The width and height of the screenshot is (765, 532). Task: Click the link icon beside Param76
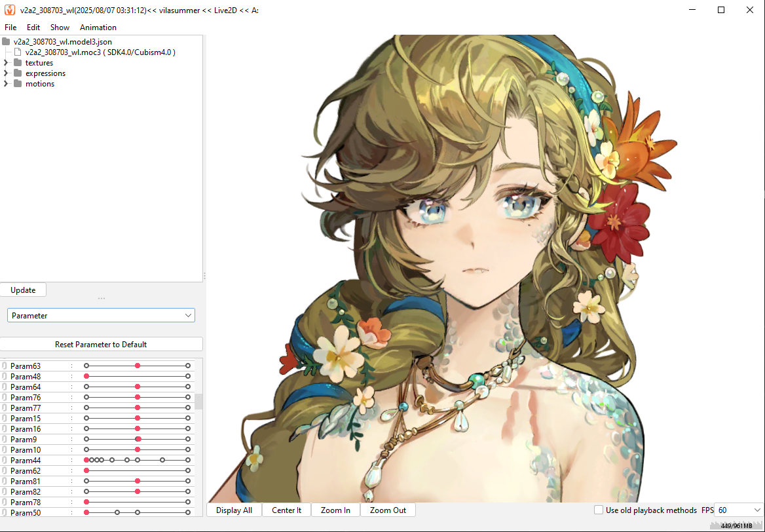(x=5, y=397)
